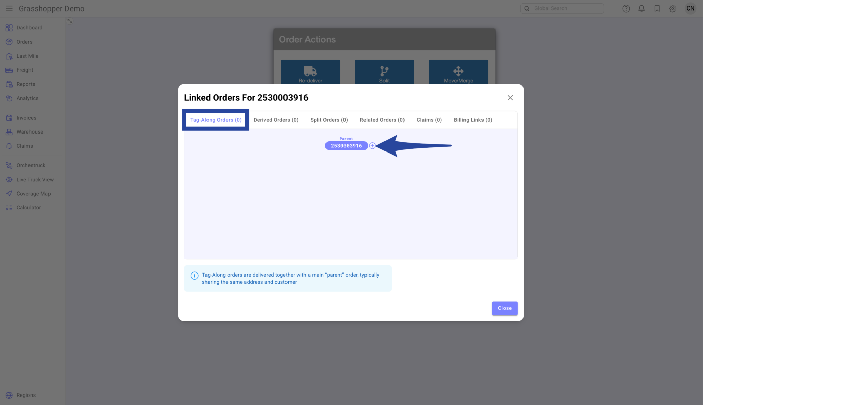Screen dimensions: 868x405
Task: Open notifications bell icon
Action: tap(641, 8)
